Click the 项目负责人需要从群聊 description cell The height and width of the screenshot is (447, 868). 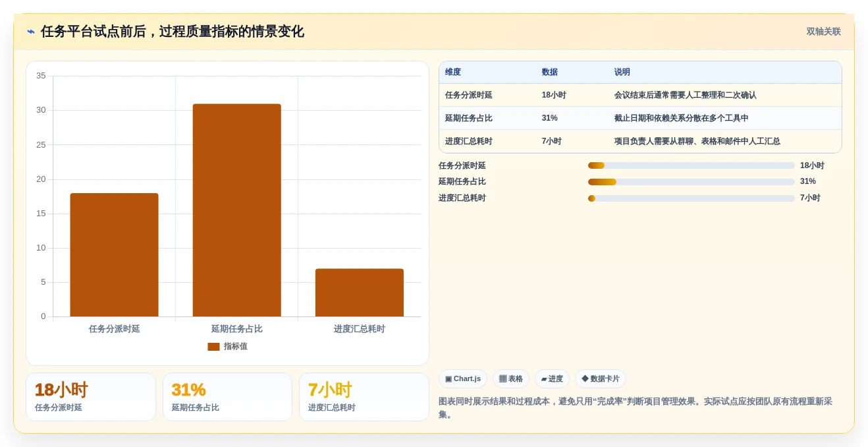tap(697, 142)
